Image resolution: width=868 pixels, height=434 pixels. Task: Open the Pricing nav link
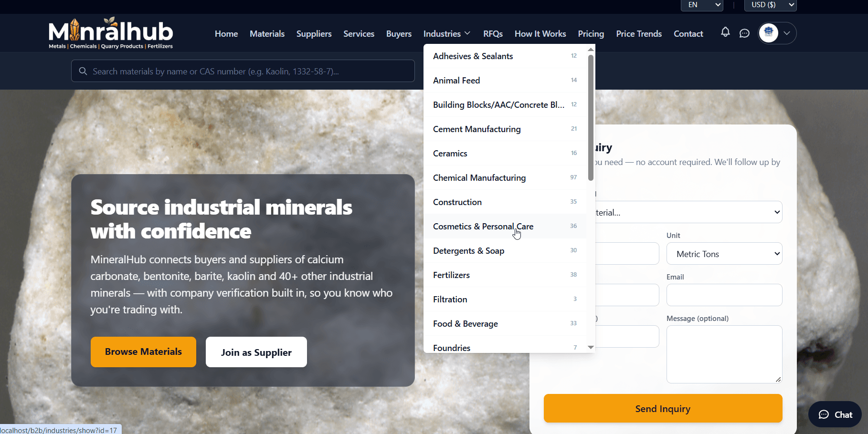point(591,33)
